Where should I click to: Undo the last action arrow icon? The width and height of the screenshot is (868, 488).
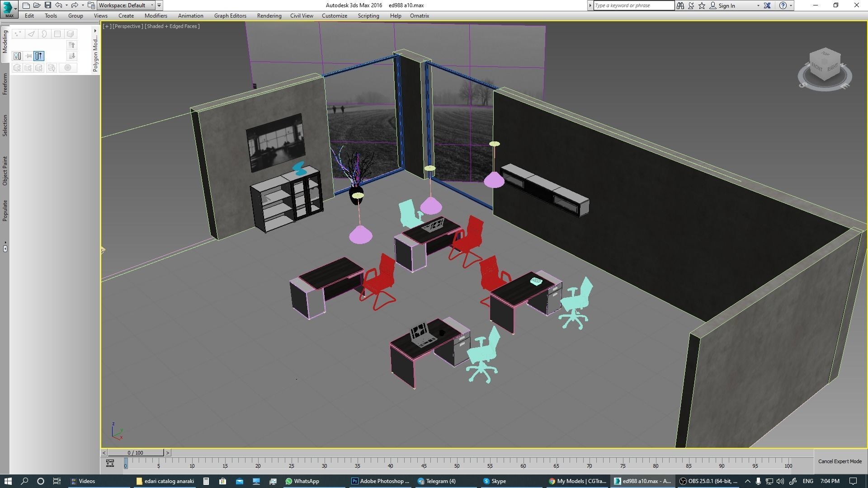coord(59,5)
